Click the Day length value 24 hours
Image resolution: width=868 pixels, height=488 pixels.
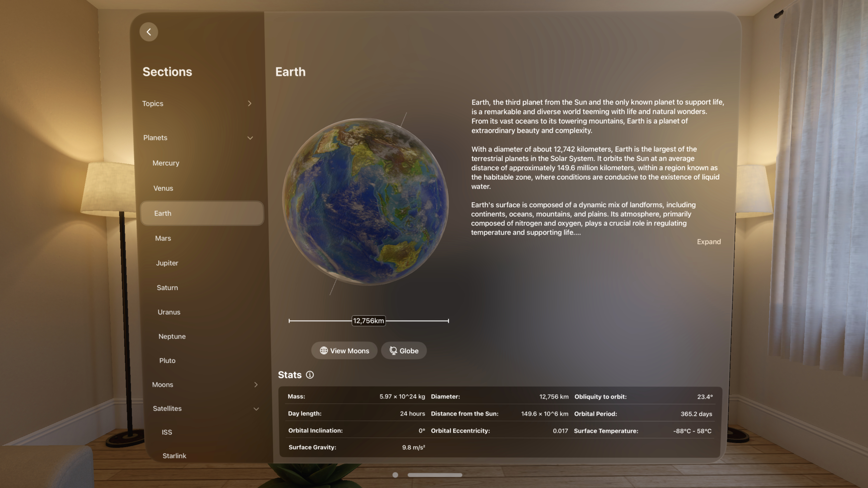click(413, 414)
